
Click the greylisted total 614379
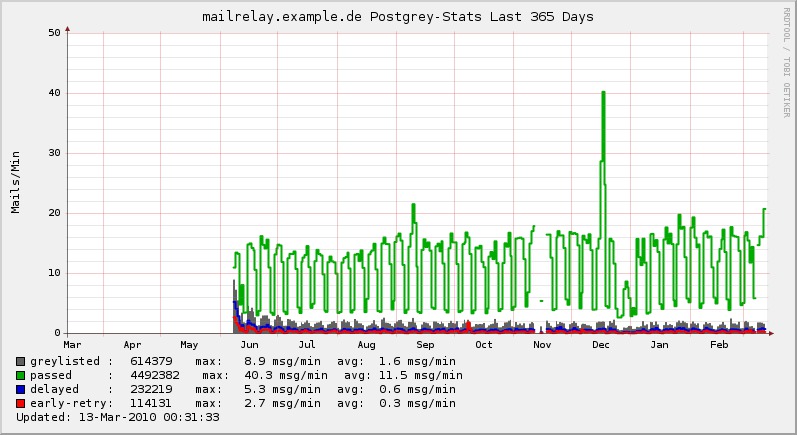pyautogui.click(x=151, y=361)
